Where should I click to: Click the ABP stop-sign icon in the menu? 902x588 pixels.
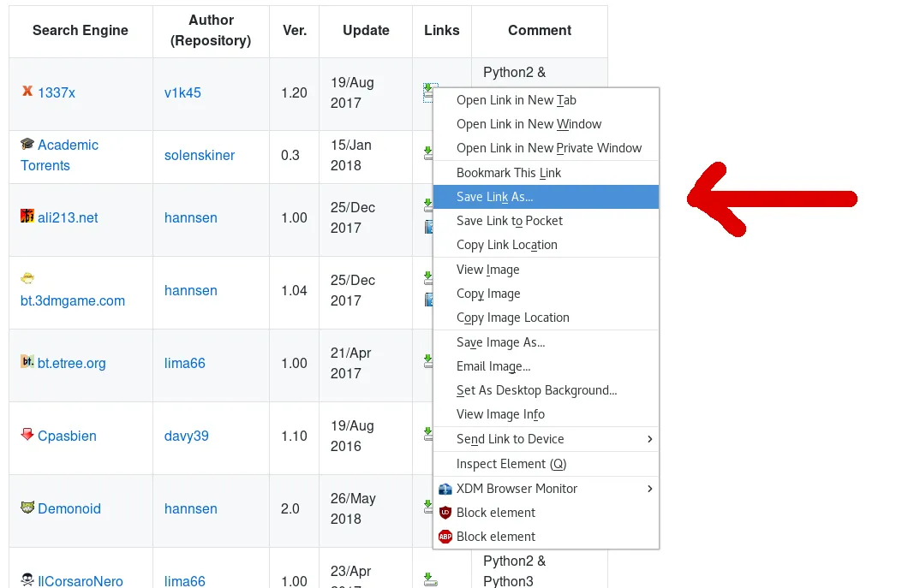[446, 537]
